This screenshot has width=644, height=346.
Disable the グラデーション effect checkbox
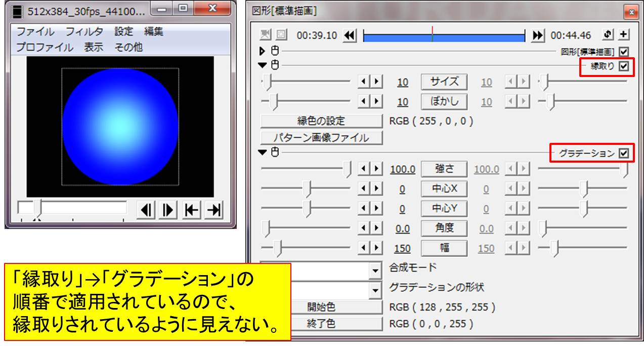[623, 152]
